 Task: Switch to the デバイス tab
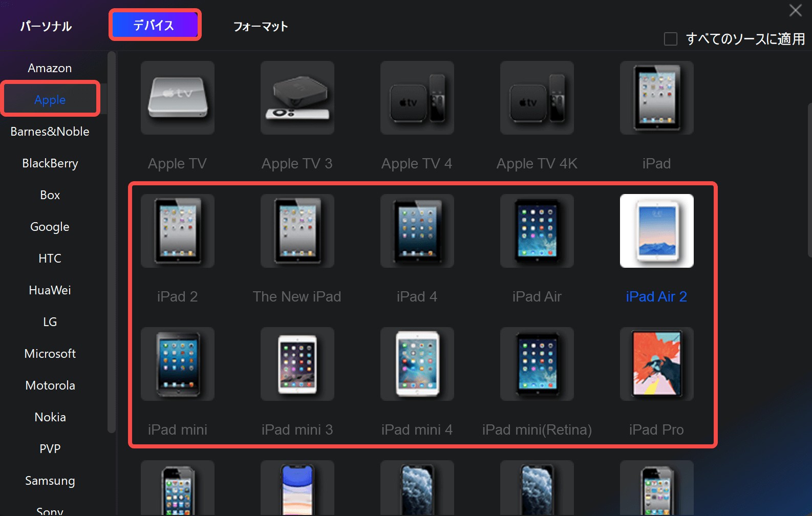point(155,25)
